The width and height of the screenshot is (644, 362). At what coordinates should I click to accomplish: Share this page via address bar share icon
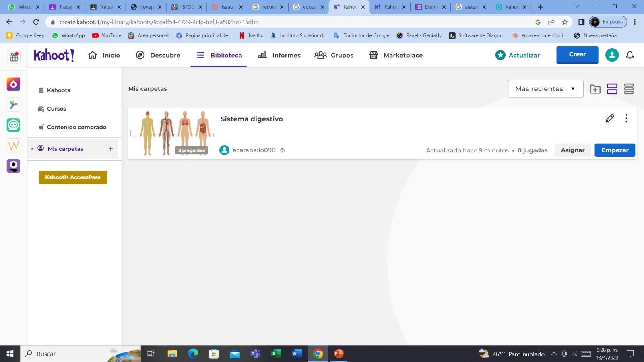pos(551,22)
